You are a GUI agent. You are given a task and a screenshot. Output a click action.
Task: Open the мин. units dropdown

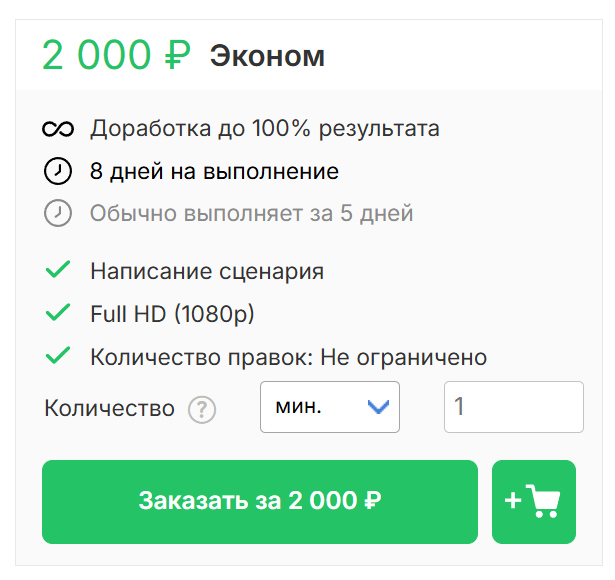[x=329, y=407]
